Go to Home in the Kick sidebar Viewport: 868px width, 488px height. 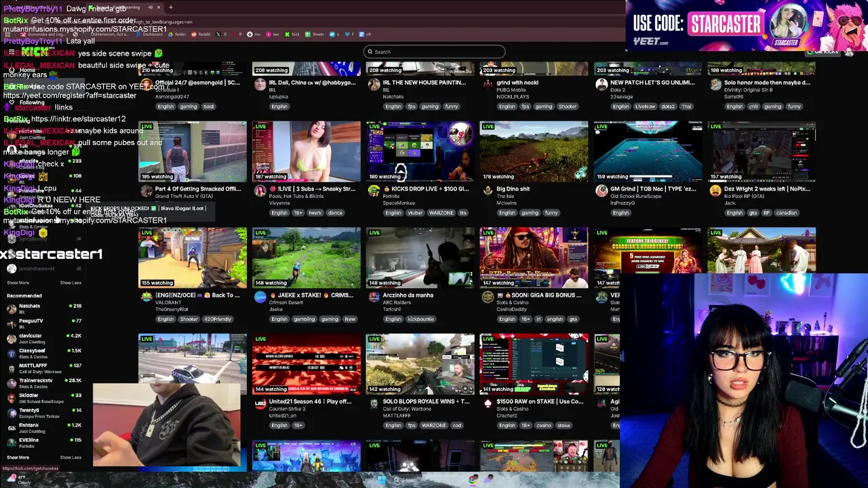pos(27,70)
